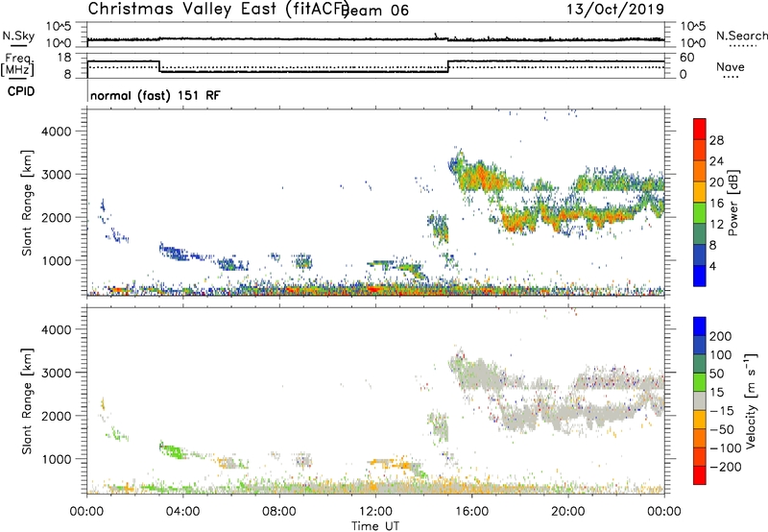Select the "2000" tick on velocity panel
768x532 pixels.
tap(57, 416)
